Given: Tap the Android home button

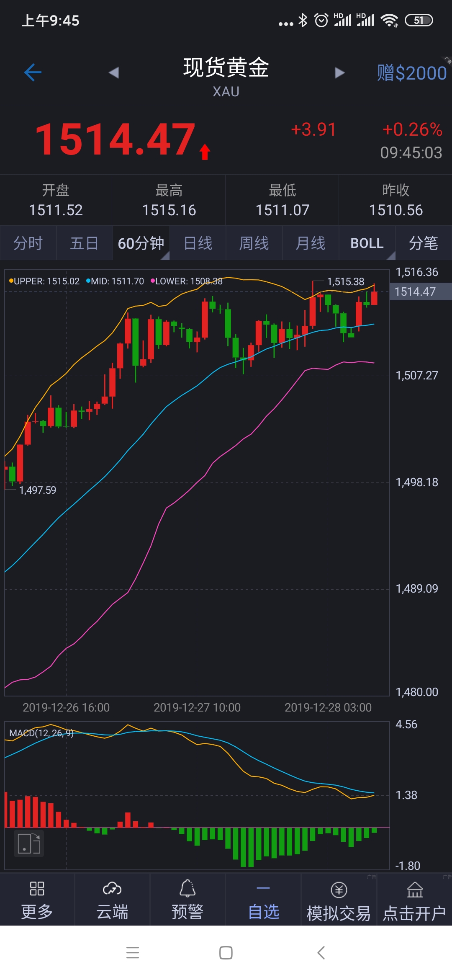Looking at the screenshot, I should (226, 953).
